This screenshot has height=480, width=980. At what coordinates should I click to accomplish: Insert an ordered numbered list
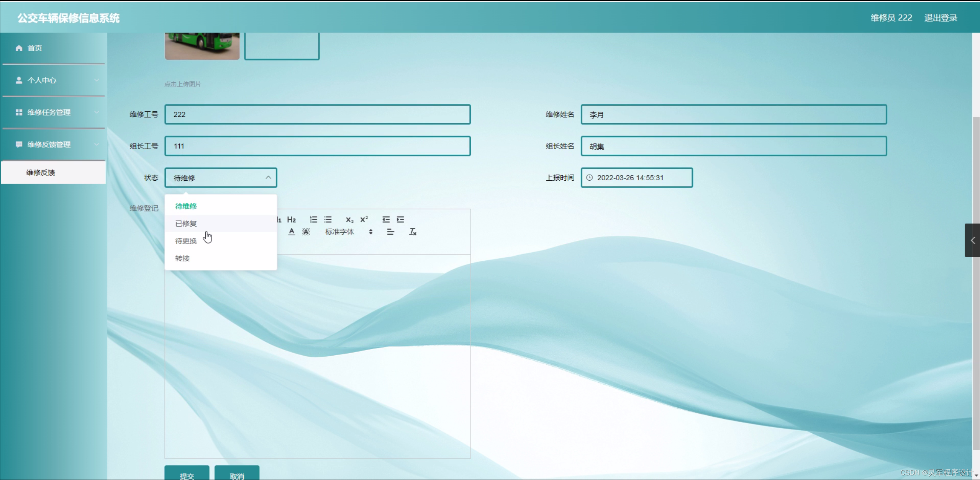point(313,219)
